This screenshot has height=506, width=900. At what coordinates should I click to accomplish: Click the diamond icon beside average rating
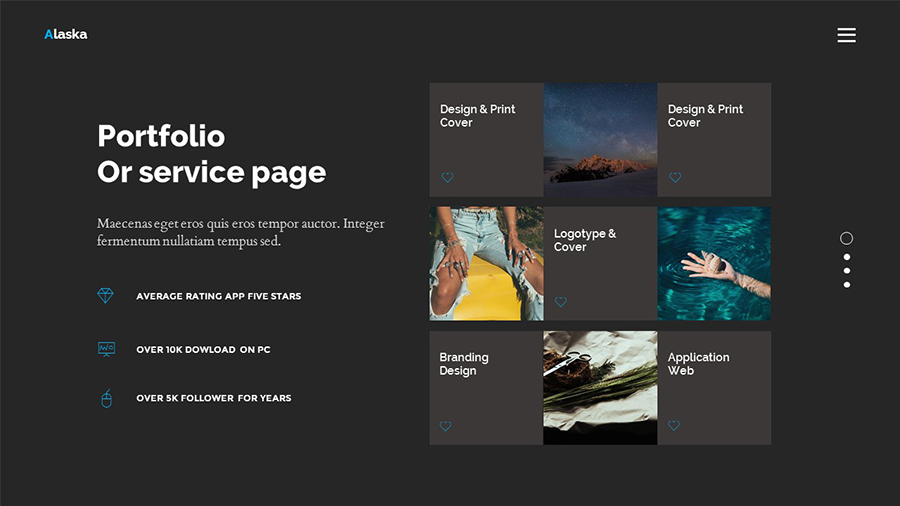point(105,295)
